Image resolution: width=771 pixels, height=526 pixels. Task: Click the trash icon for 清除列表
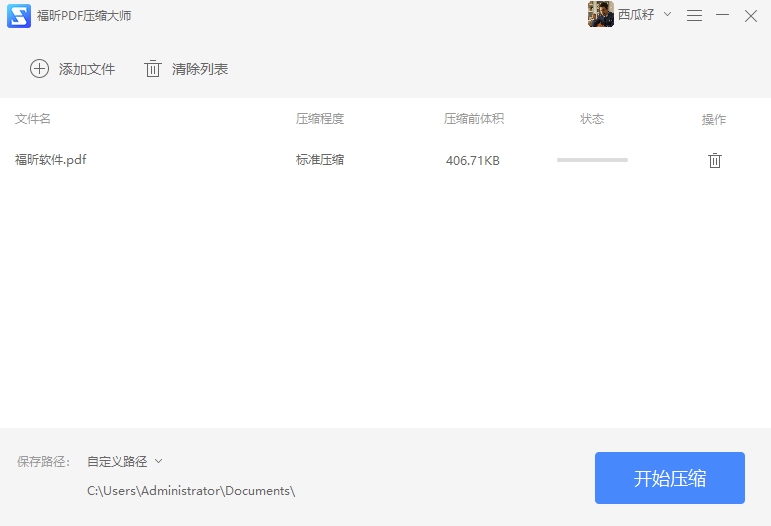tap(152, 69)
